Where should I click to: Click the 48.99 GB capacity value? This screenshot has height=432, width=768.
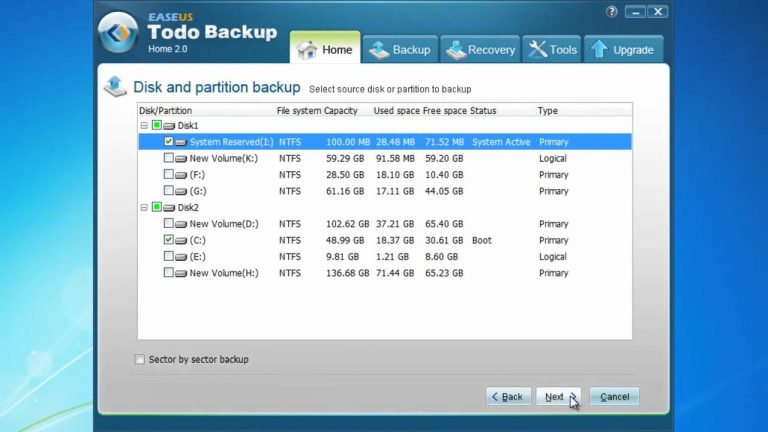point(345,240)
